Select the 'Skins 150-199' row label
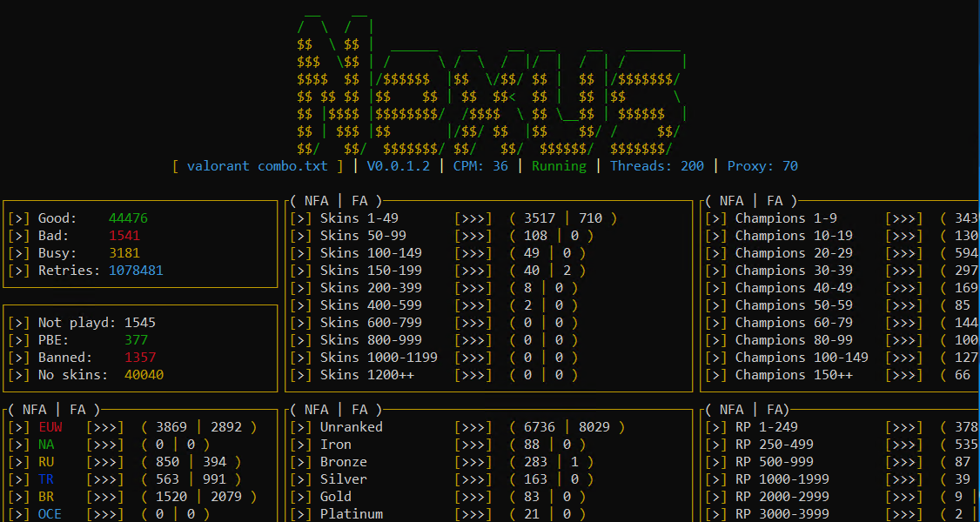Screen dimensions: 980x522 click(372, 271)
